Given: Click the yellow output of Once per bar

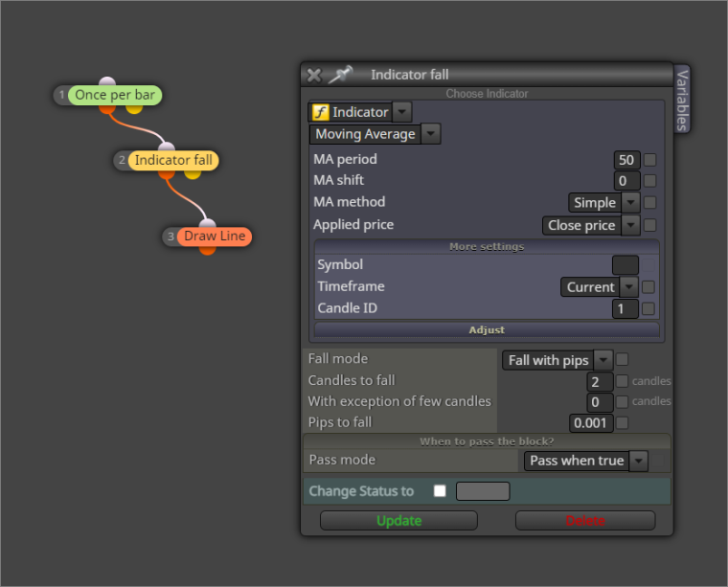Looking at the screenshot, I should (x=134, y=109).
